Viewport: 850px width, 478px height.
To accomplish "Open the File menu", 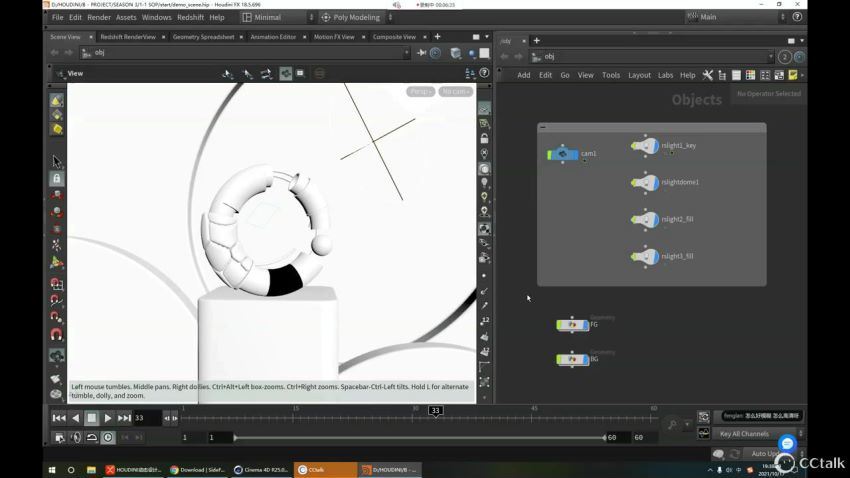I will (57, 17).
